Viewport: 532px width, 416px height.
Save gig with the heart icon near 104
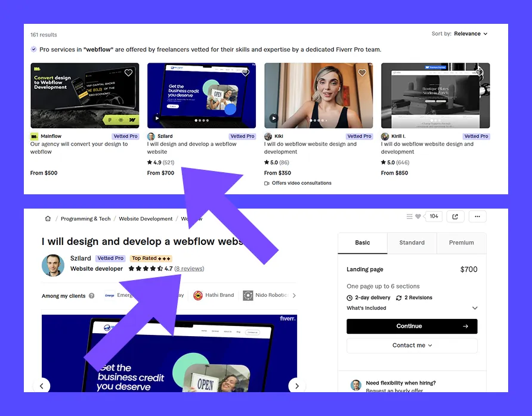pyautogui.click(x=418, y=216)
